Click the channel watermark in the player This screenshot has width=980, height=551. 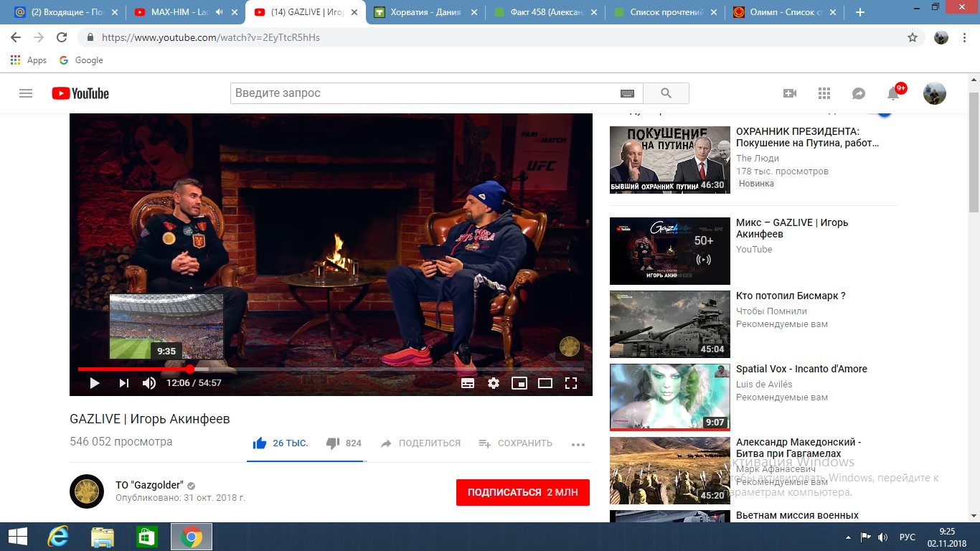click(569, 347)
